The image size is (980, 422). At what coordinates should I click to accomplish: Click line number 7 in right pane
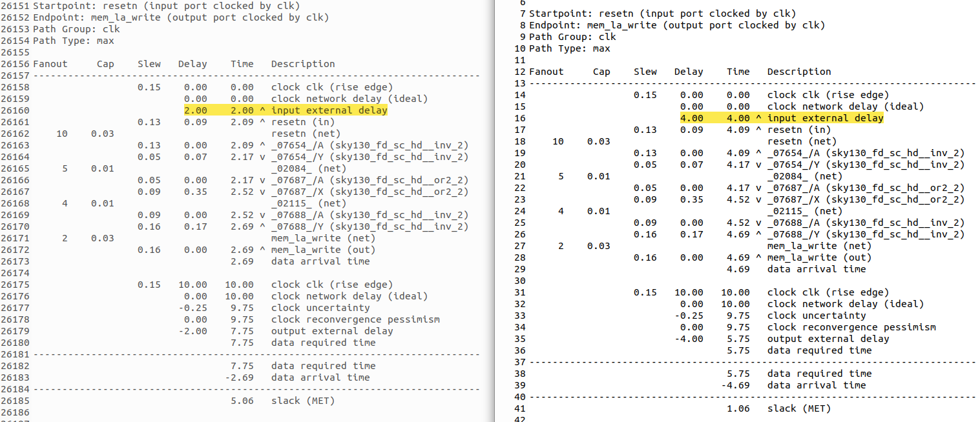tap(523, 14)
